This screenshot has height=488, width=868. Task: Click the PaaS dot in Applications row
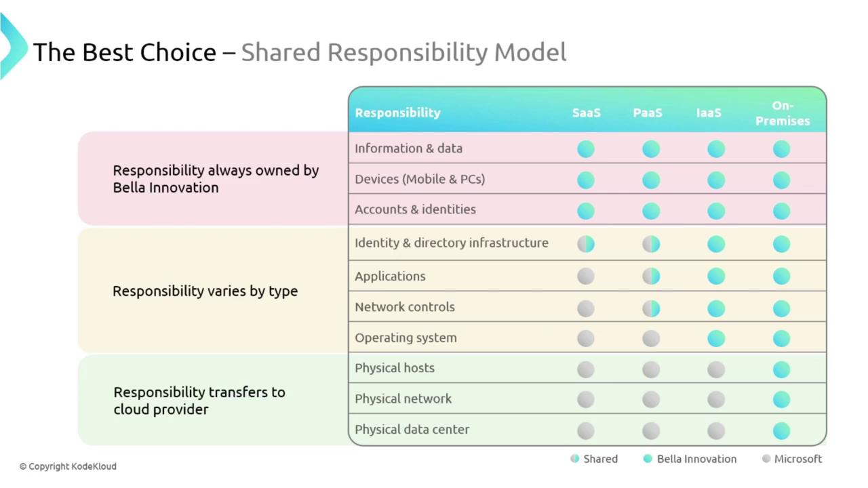click(x=651, y=277)
